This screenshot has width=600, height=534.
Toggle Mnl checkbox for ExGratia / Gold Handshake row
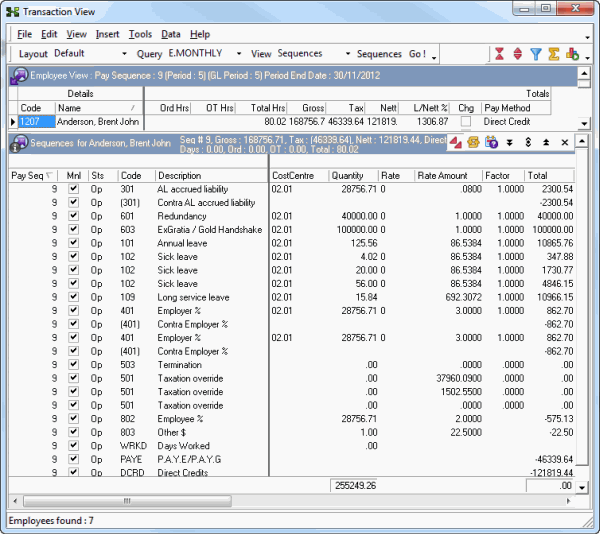tap(73, 230)
